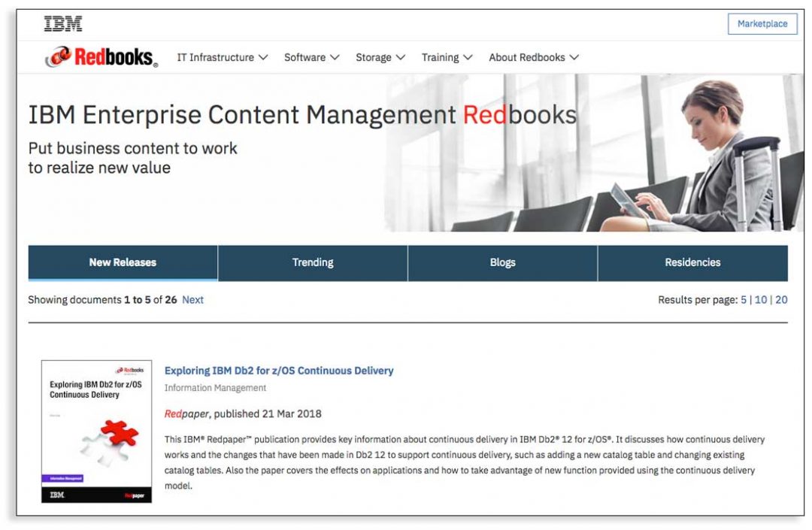The width and height of the screenshot is (812, 530).
Task: Select the New Releases tab
Action: tap(123, 262)
